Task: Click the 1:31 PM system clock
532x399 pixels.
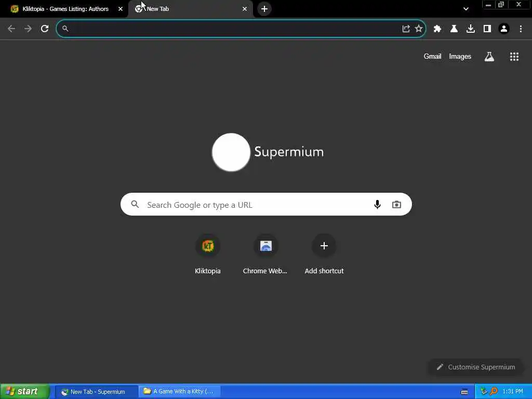Action: [x=513, y=392]
